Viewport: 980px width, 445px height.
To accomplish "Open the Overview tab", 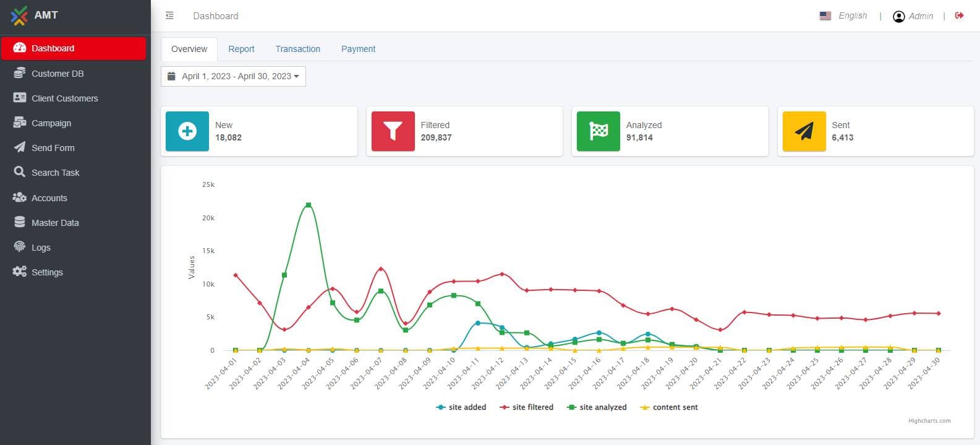I will [189, 49].
